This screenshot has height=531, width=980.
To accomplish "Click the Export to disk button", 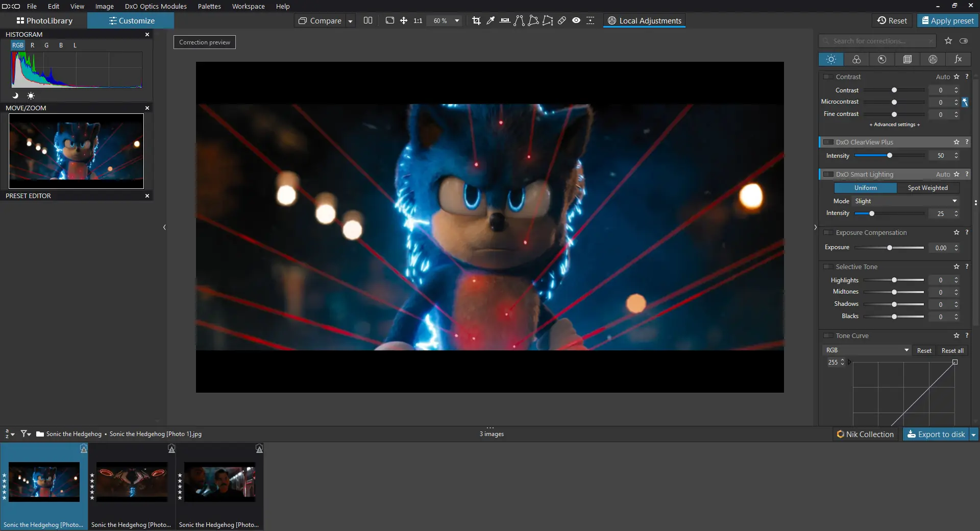I will (936, 434).
